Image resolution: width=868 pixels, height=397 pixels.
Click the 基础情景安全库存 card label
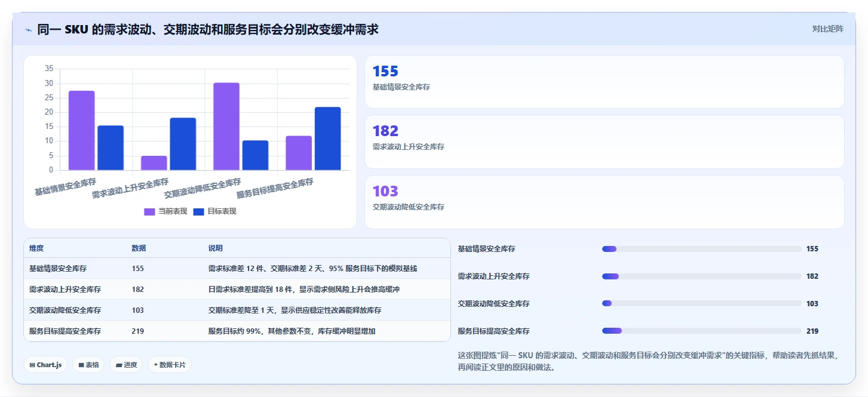[x=401, y=87]
